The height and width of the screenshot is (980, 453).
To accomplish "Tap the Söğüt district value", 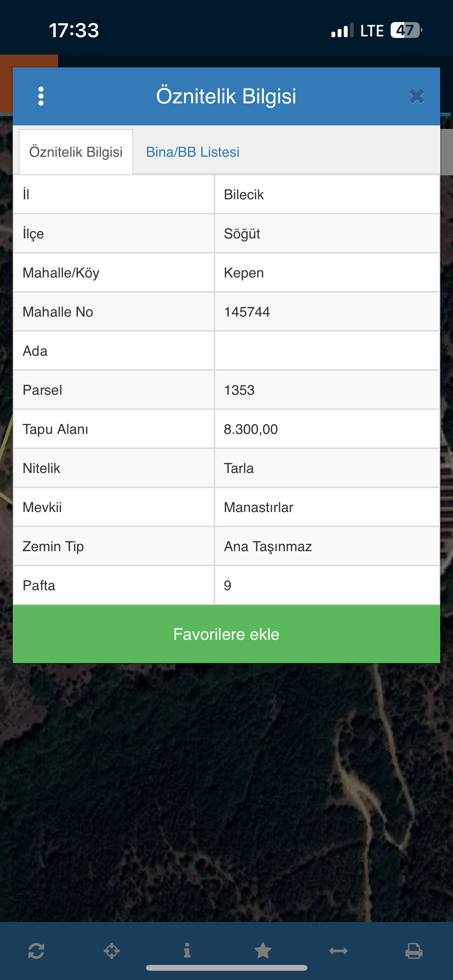I will point(242,234).
